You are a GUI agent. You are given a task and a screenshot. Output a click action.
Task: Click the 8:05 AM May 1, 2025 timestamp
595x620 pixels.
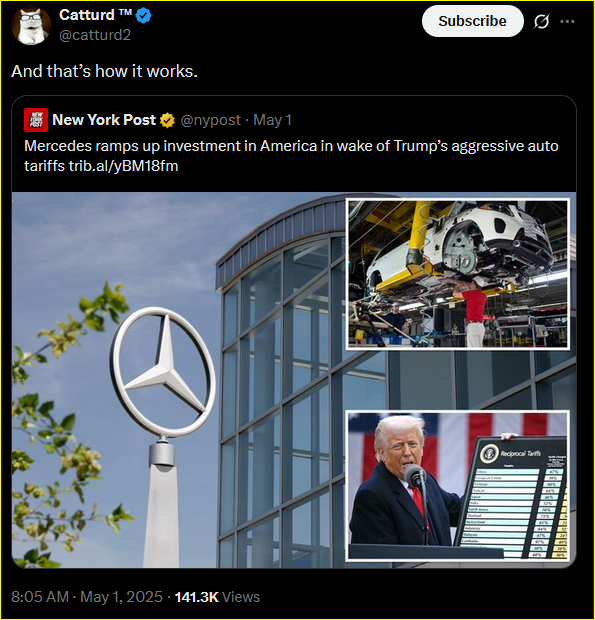[x=87, y=597]
